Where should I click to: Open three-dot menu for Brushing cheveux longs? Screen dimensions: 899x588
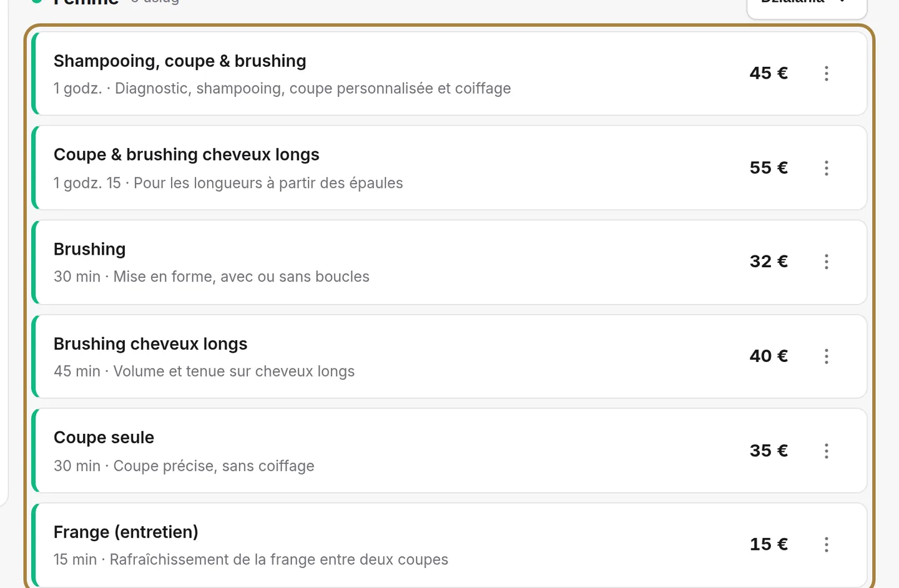[x=826, y=356]
